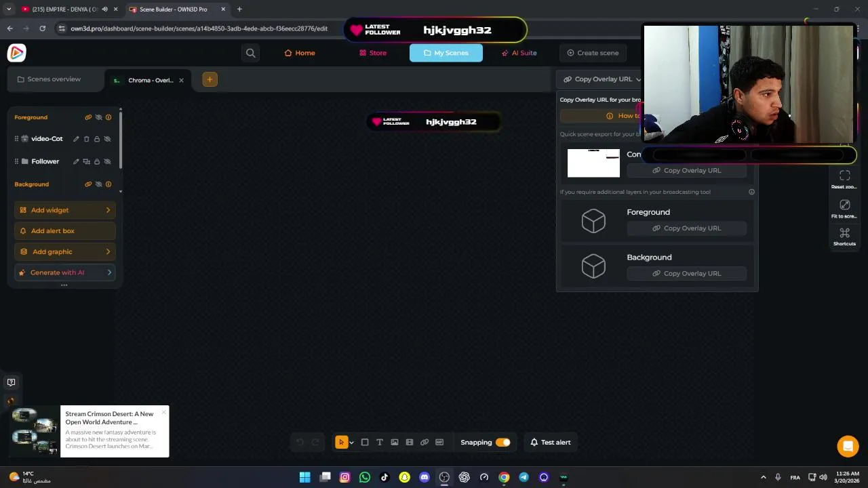Lock the Follower folder
The height and width of the screenshot is (488, 868).
(97, 161)
